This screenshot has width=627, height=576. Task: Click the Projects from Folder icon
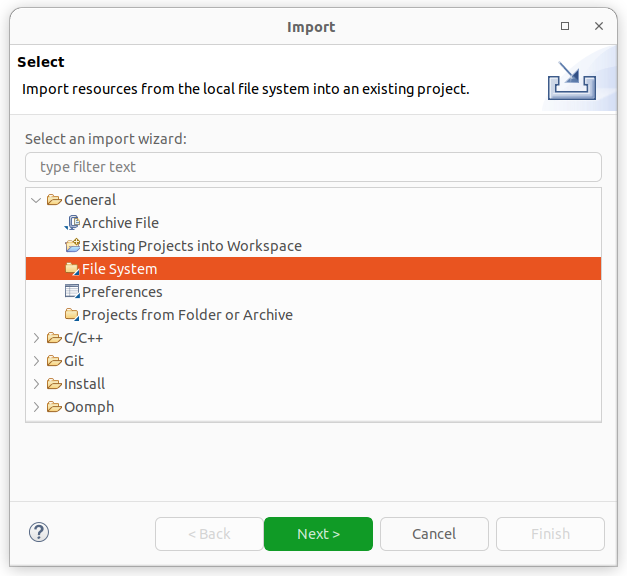click(x=71, y=315)
